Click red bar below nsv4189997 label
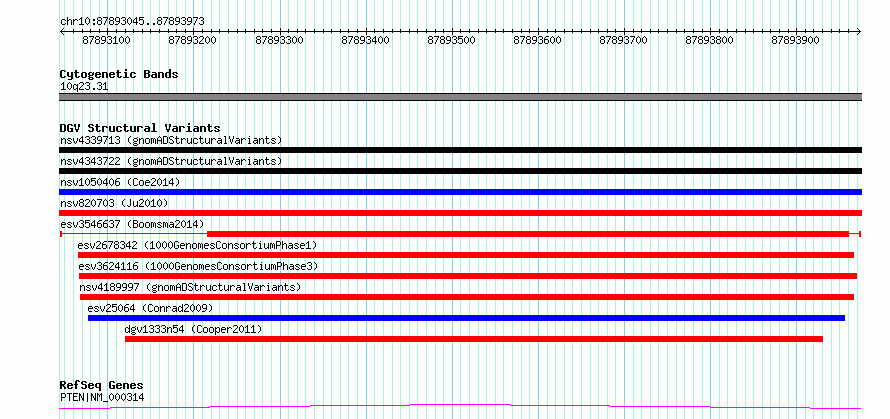The image size is (890, 419). click(467, 297)
